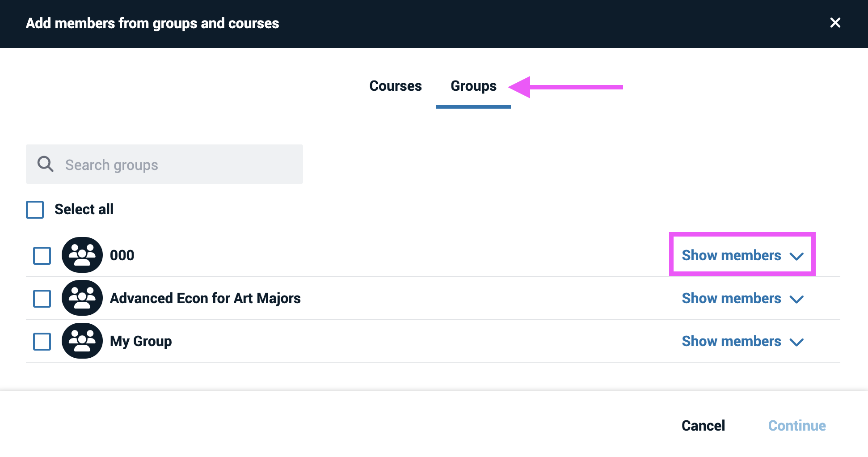This screenshot has width=868, height=457.
Task: Enable the My Group checkbox
Action: [x=42, y=341]
